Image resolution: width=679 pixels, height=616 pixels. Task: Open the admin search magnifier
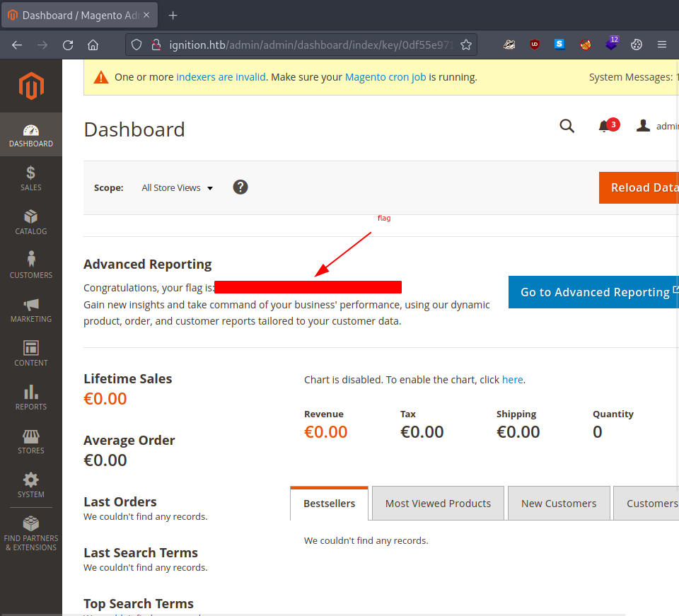[x=567, y=126]
